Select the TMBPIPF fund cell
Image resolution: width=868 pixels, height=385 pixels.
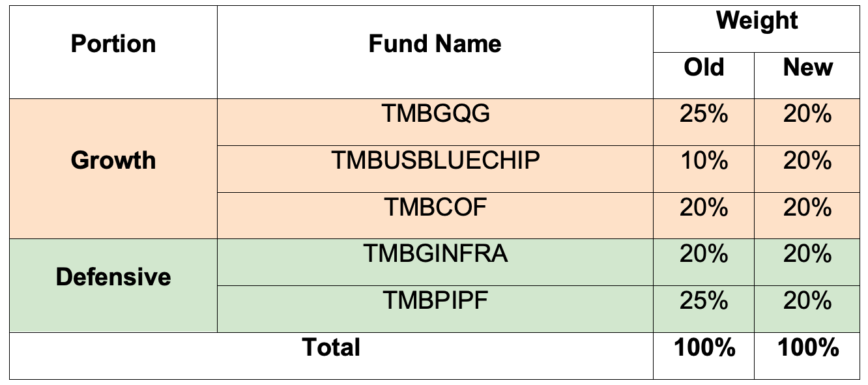coord(435,301)
